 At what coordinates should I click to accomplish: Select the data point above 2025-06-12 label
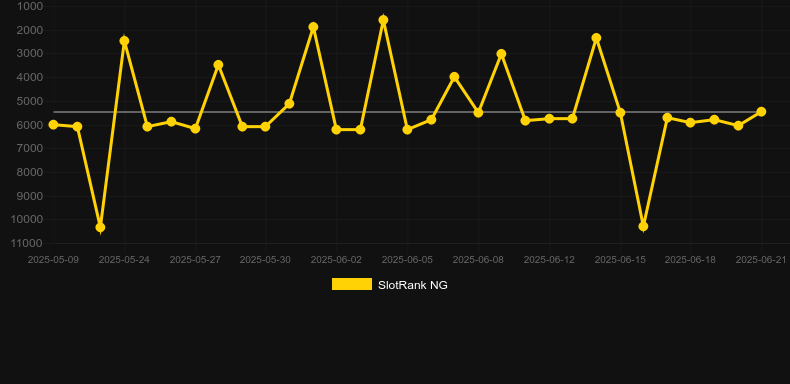(549, 118)
